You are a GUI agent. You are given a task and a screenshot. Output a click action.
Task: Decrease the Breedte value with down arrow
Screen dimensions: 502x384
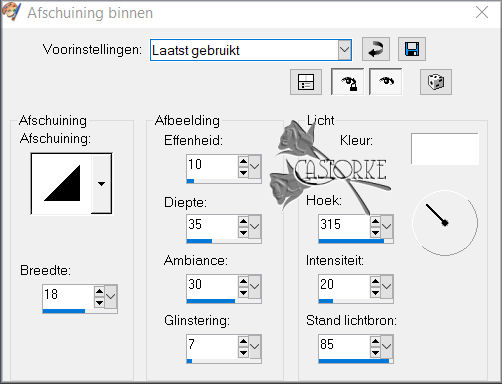pos(99,303)
